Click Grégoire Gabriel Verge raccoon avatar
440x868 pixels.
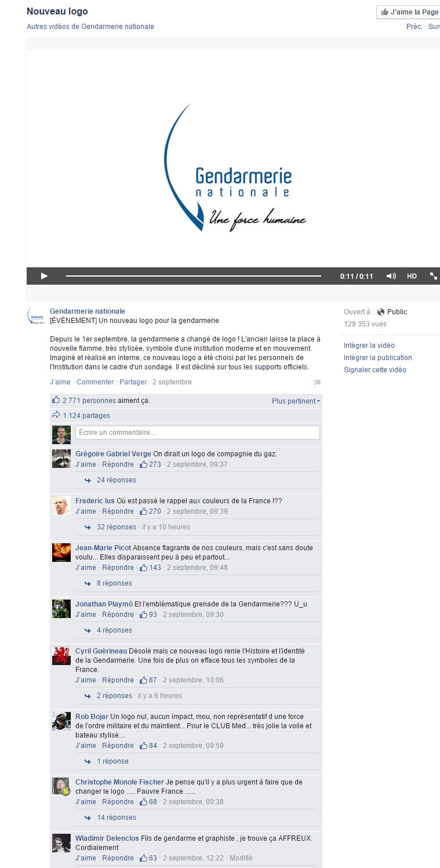pyautogui.click(x=61, y=459)
